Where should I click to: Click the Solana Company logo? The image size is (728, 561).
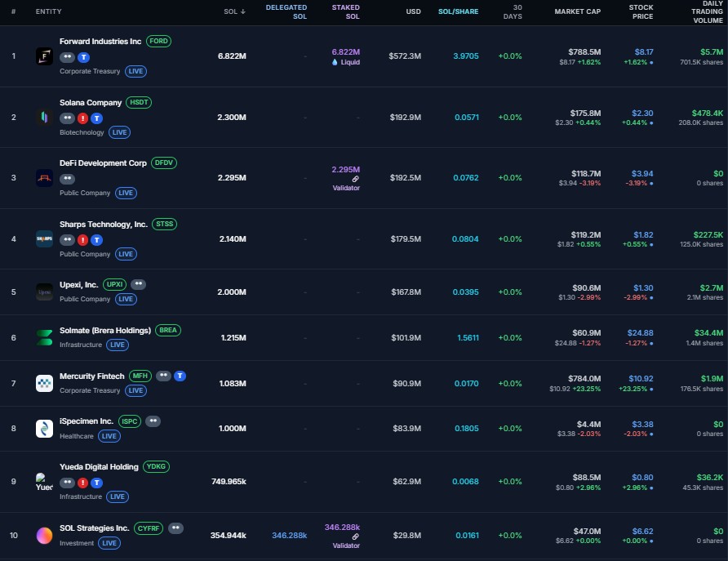[44, 117]
